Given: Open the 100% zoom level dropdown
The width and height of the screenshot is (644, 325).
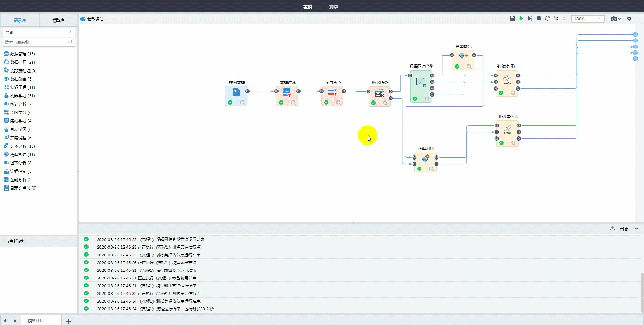Looking at the screenshot, I should point(588,19).
